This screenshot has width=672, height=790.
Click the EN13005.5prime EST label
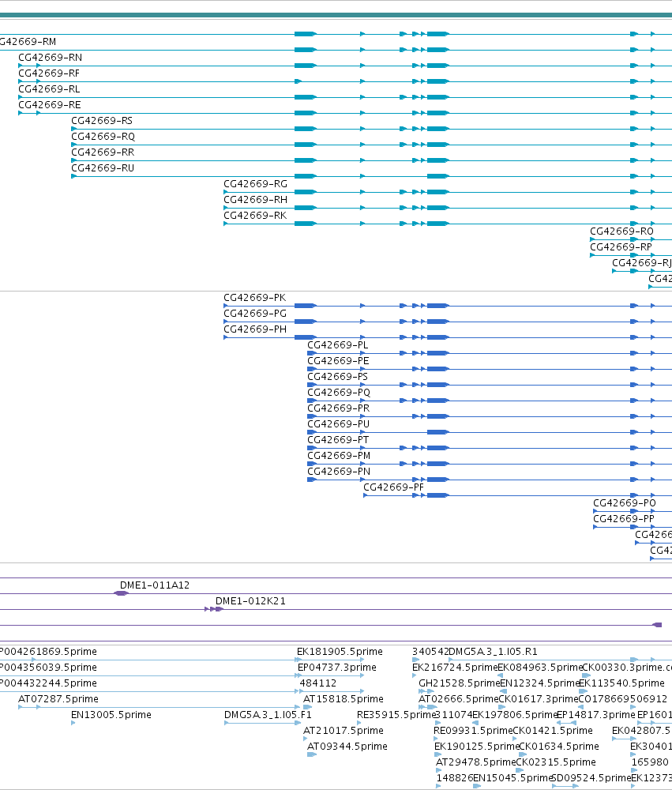[x=111, y=715]
